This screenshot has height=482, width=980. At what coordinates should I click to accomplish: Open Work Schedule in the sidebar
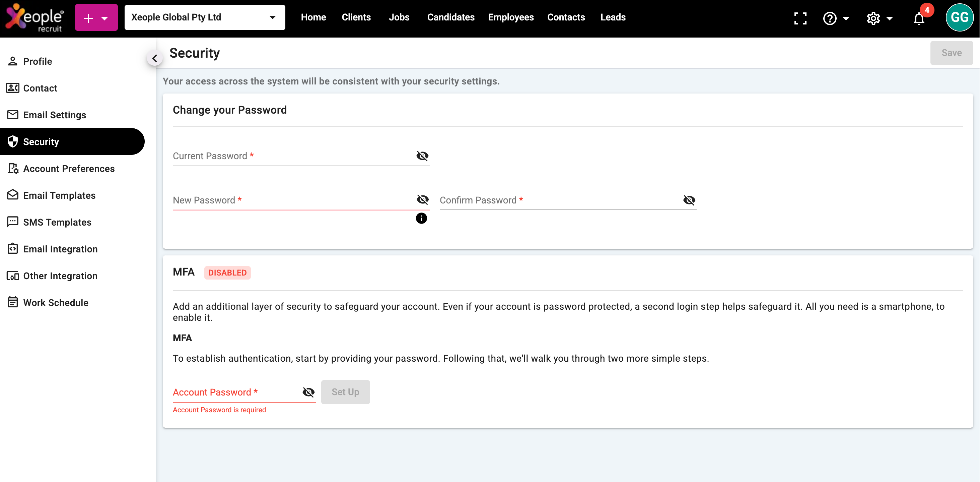pos(56,303)
